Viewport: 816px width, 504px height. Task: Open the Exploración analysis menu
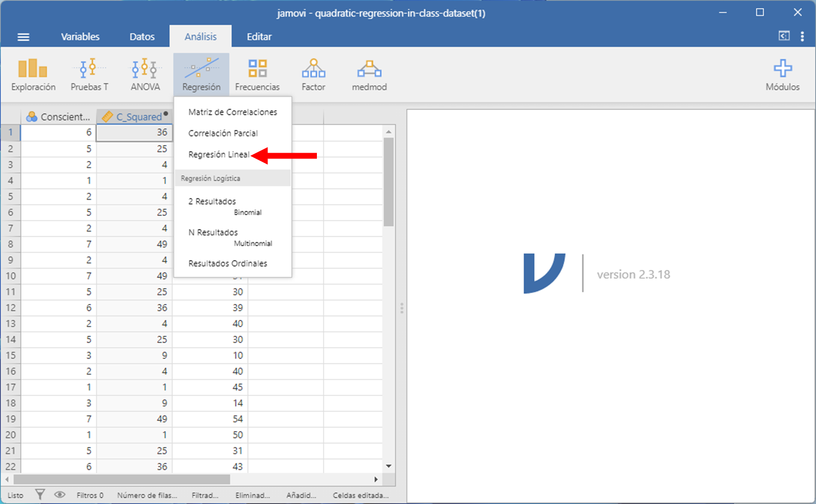(x=33, y=75)
